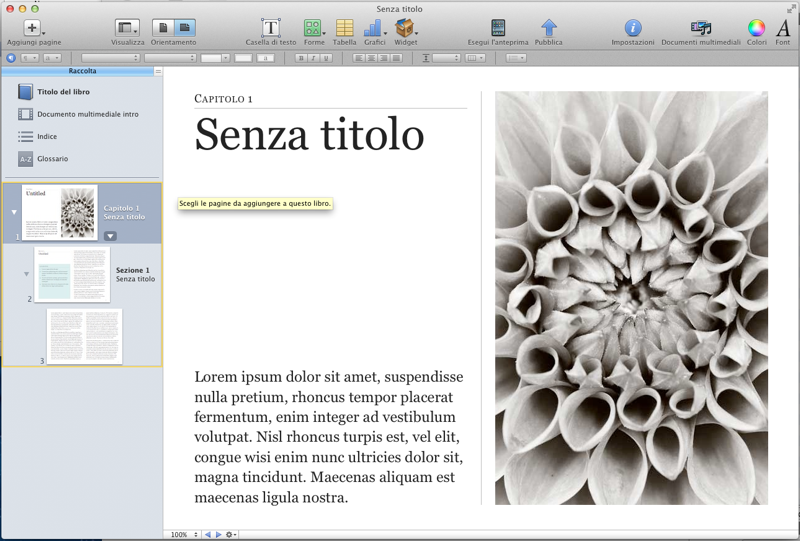Screen dimensions: 800x541
Task: Align text left
Action: point(359,58)
